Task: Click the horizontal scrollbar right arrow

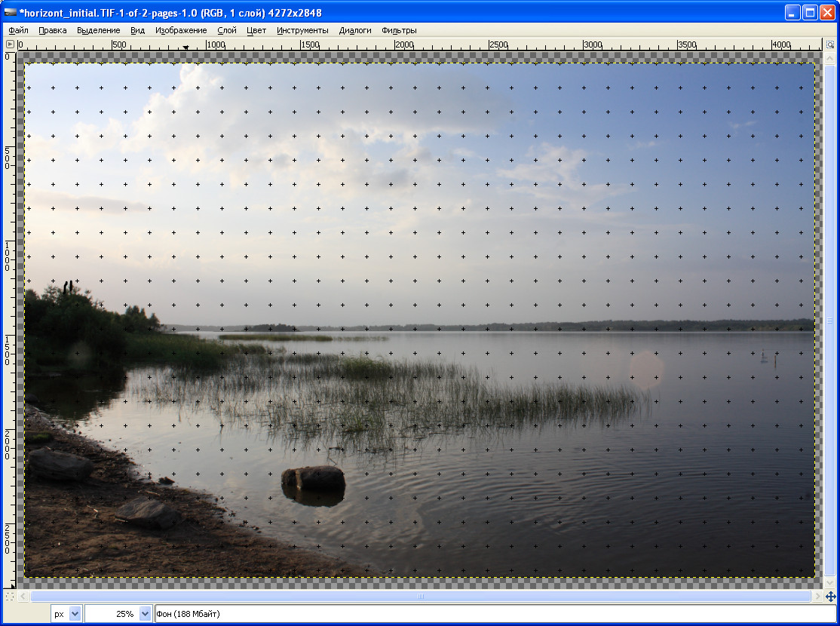Action: 817,596
